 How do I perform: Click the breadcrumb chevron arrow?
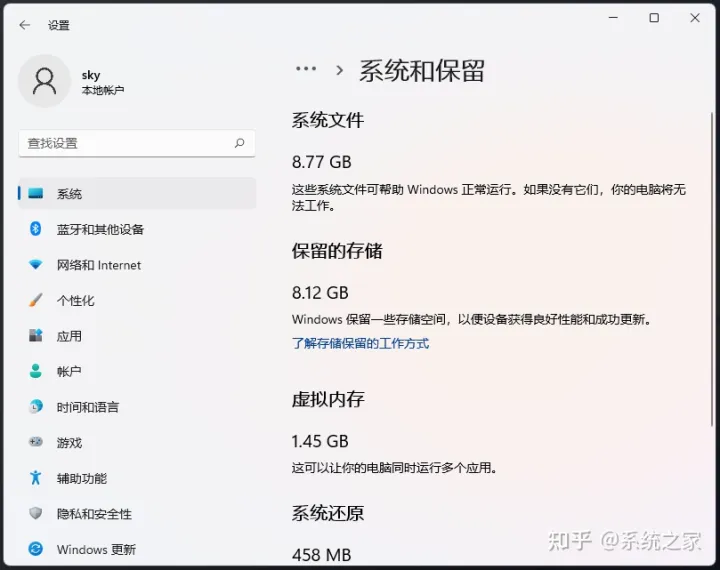click(339, 70)
